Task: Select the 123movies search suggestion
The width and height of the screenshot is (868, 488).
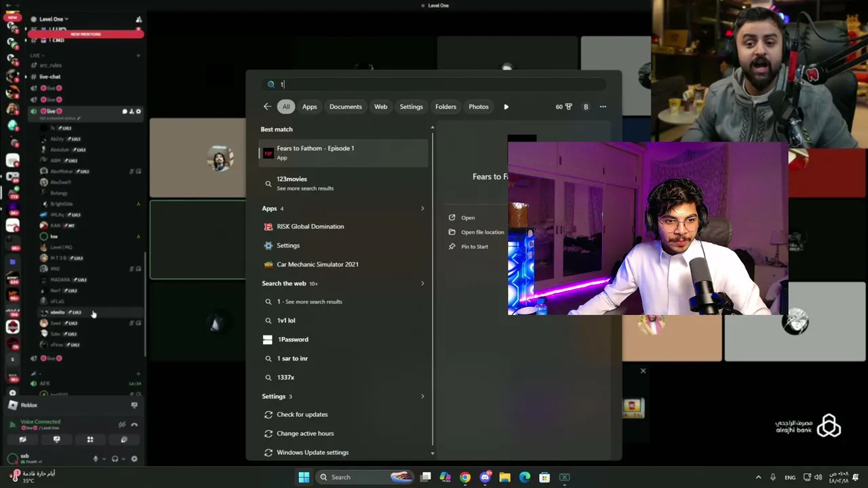Action: click(x=344, y=183)
